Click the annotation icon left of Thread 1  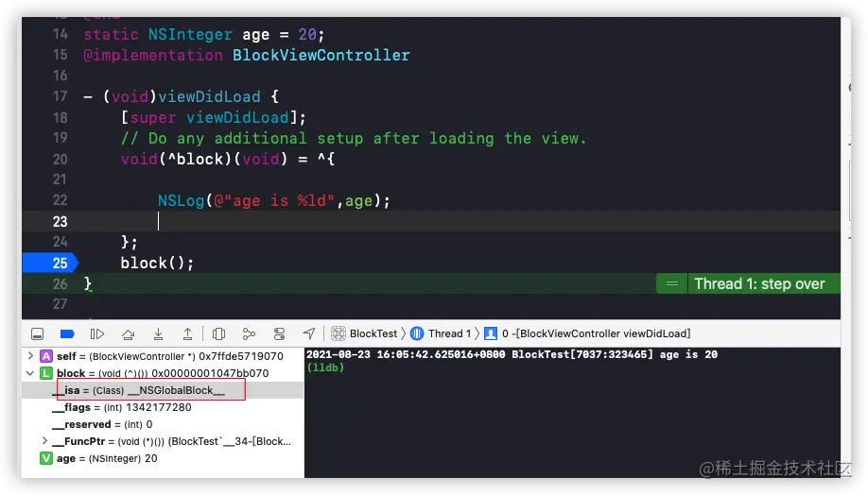click(x=672, y=283)
